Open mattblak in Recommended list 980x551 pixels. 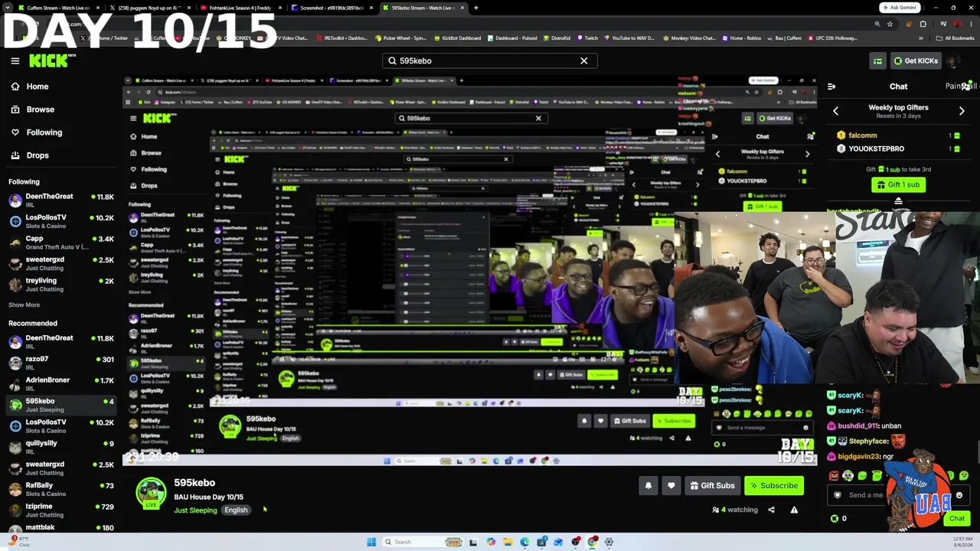60,528
